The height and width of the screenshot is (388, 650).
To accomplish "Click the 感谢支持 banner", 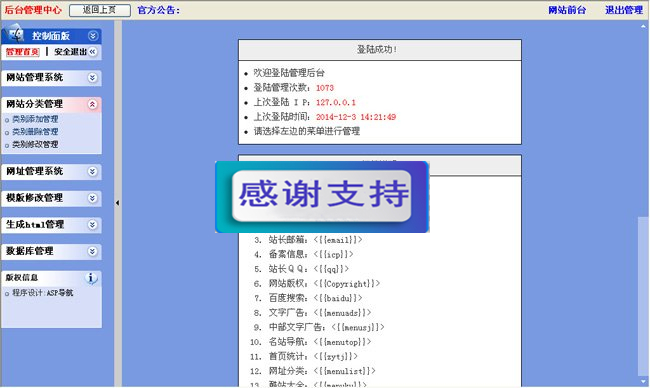I will (x=322, y=197).
